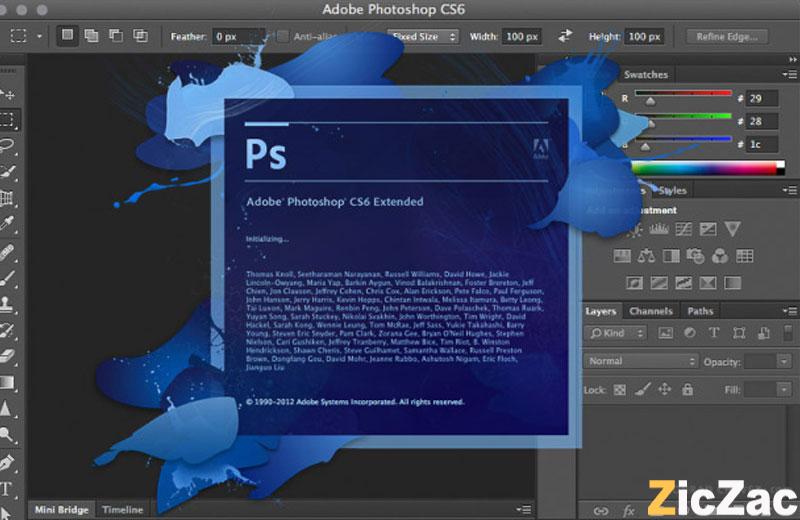Swap width and height values icon

coord(565,36)
